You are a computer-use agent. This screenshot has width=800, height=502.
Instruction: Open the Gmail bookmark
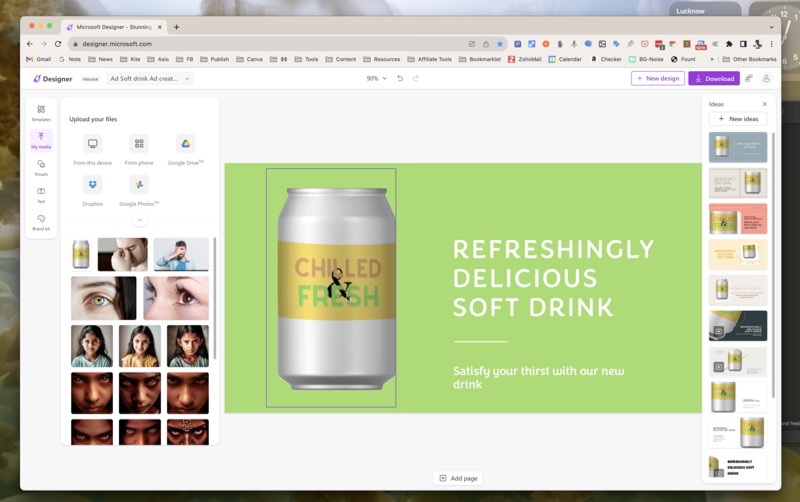38,59
